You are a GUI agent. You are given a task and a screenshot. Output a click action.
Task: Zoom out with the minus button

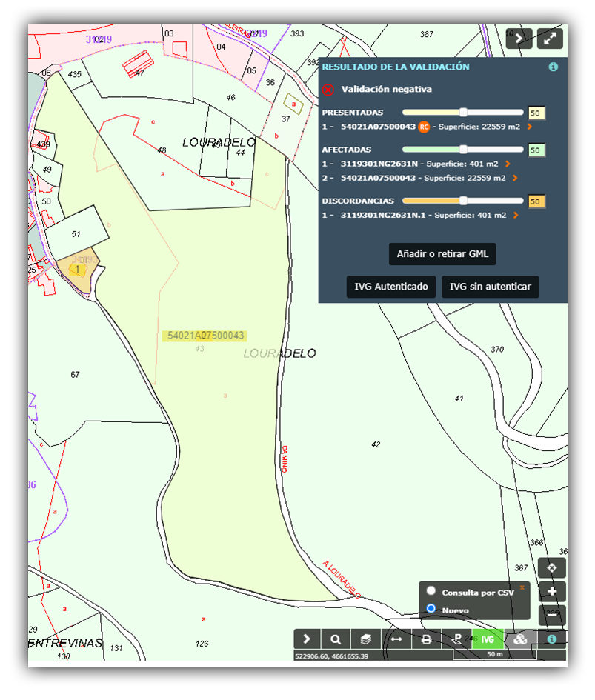click(552, 615)
